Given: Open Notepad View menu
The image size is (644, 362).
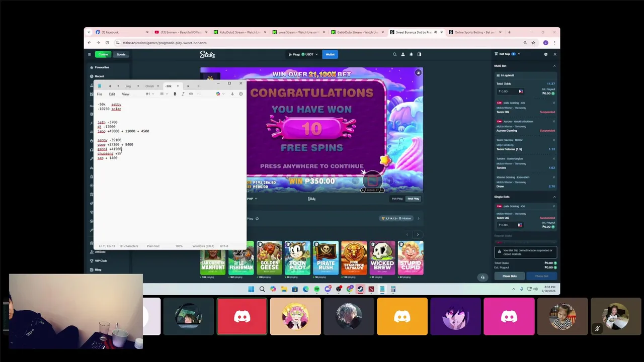Looking at the screenshot, I should pos(125,94).
